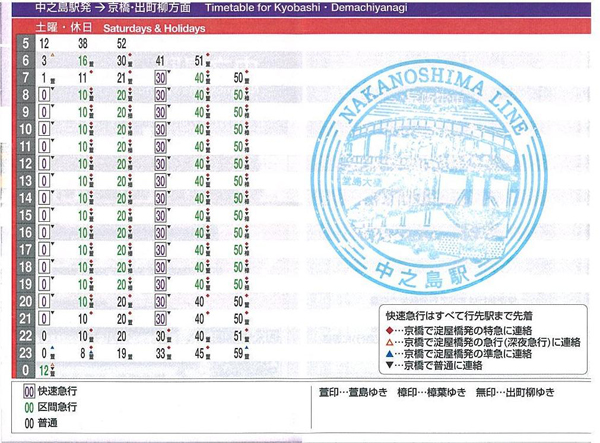Select the hour 7 row label
This screenshot has width=600, height=443.
[25, 78]
